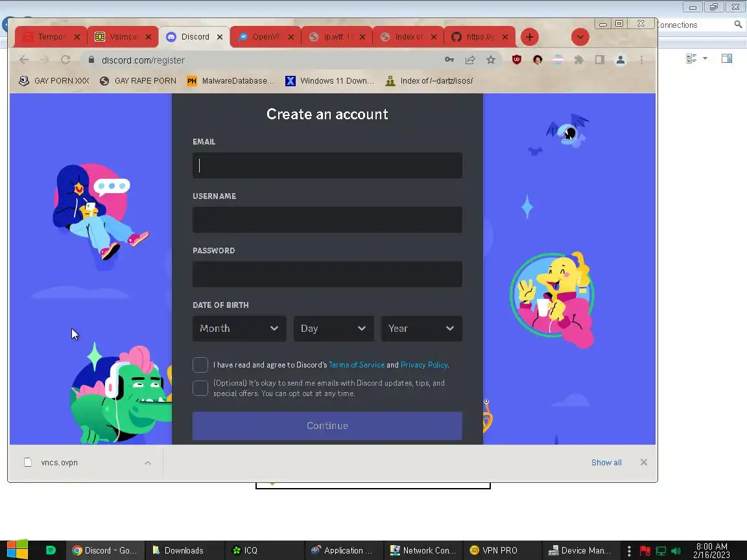Expand the vncs.ovpn download options
This screenshot has height=560, width=747.
148,462
